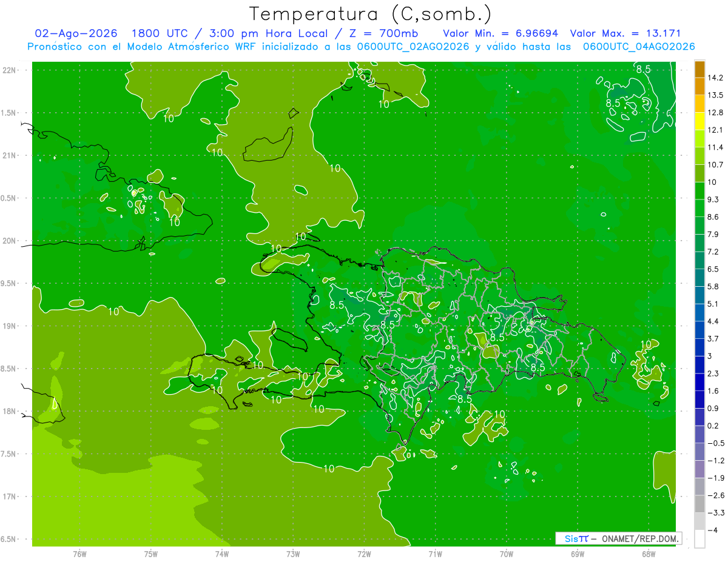Image resolution: width=728 pixels, height=562 pixels.
Task: Pick the yellow swatch between 12.1 and 12.8
Action: [x=699, y=121]
